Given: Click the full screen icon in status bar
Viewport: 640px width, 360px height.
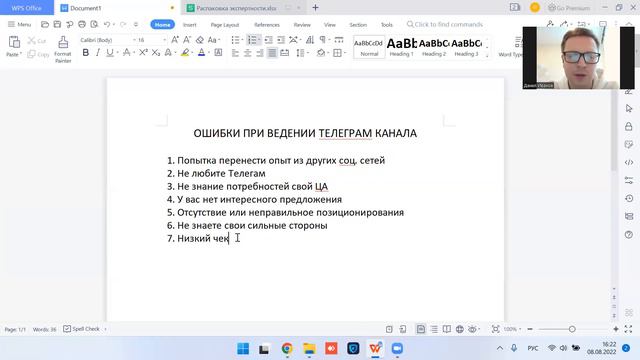Looking at the screenshot, I should [628, 329].
